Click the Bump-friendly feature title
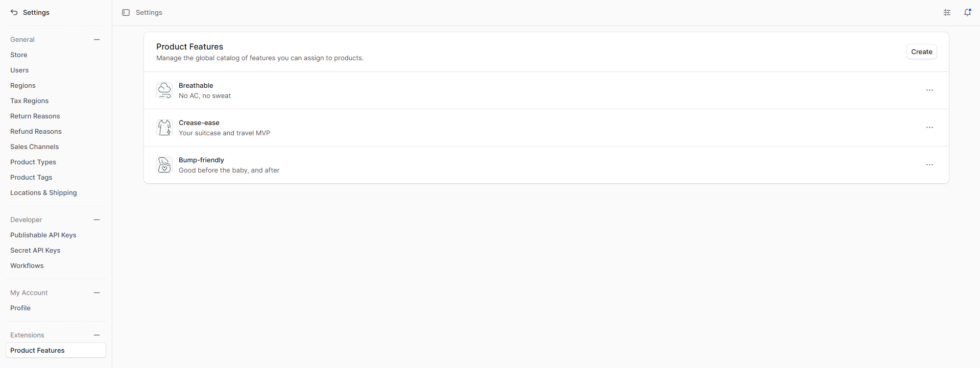The image size is (980, 368). [201, 160]
